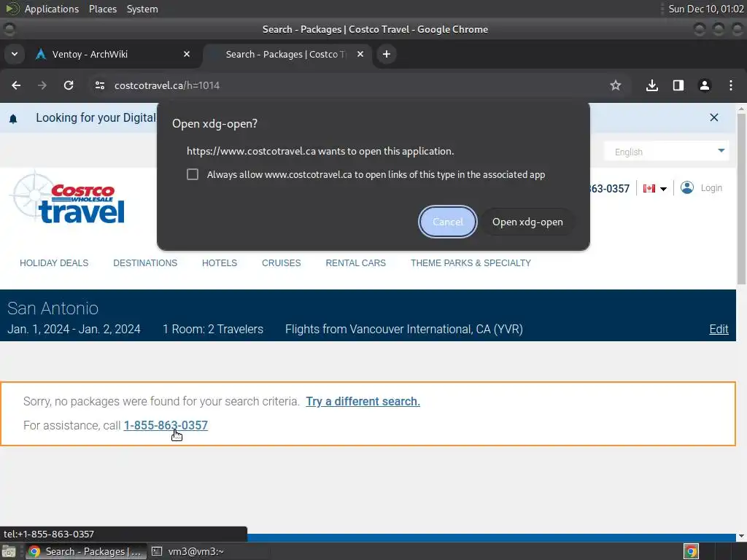The height and width of the screenshot is (560, 747).
Task: Reload the Costco Travel page
Action: click(x=69, y=85)
